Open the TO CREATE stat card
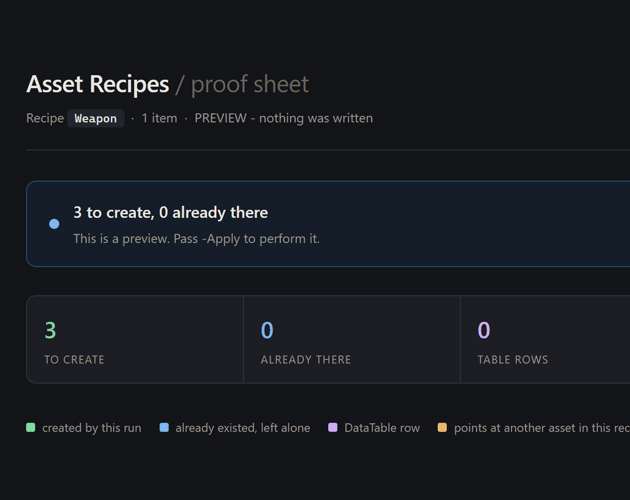Image resolution: width=630 pixels, height=500 pixels. 135,340
